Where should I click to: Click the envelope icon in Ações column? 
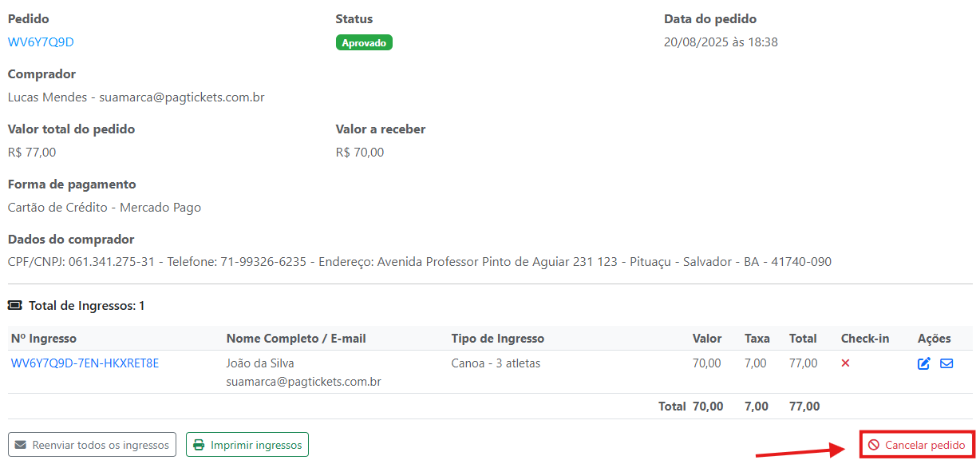coord(946,364)
